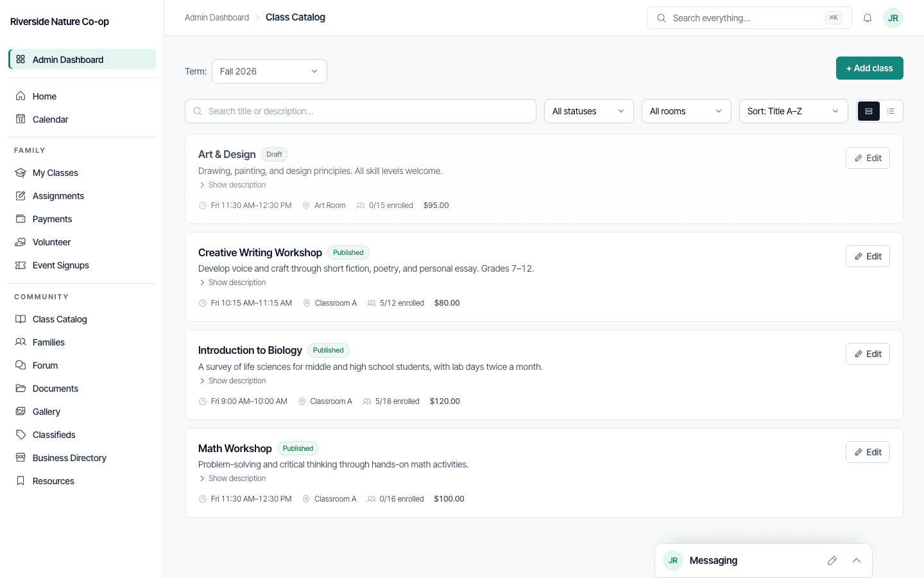This screenshot has width=924, height=578.
Task: Click the Business Directory storefront icon
Action: pyautogui.click(x=21, y=458)
